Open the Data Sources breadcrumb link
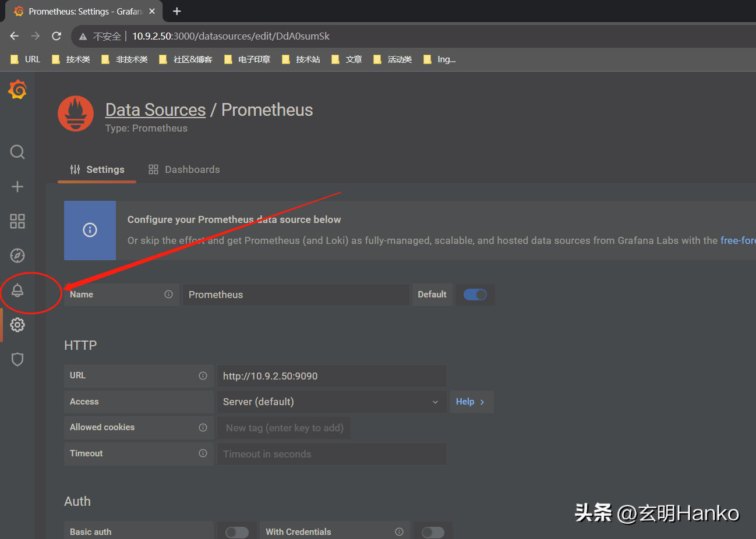Screen dimensions: 756x539 click(156, 110)
